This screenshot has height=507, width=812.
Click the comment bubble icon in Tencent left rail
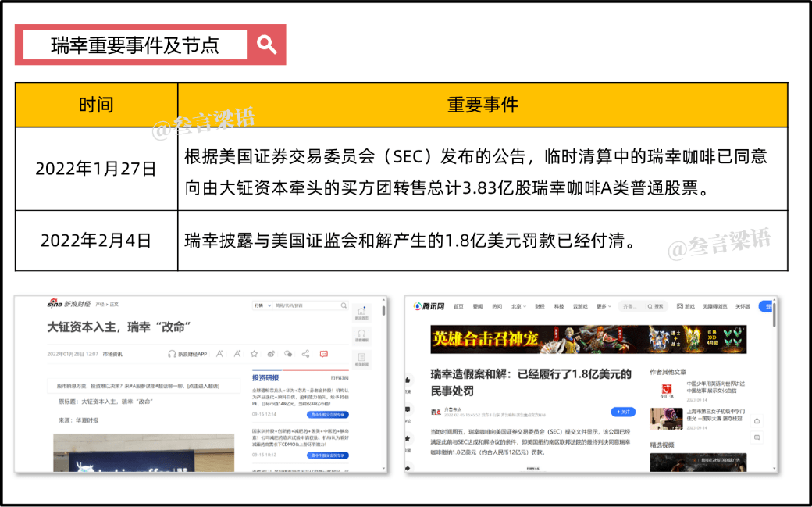coord(408,409)
